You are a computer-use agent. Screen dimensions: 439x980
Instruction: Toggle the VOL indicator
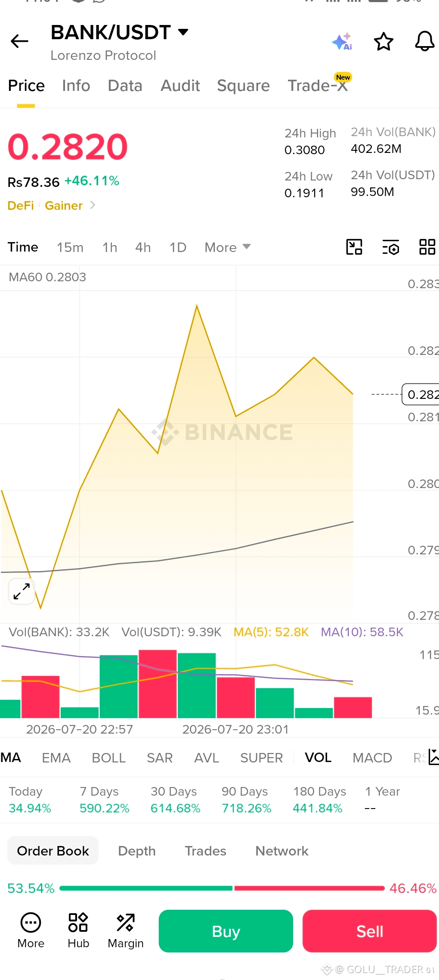point(318,757)
